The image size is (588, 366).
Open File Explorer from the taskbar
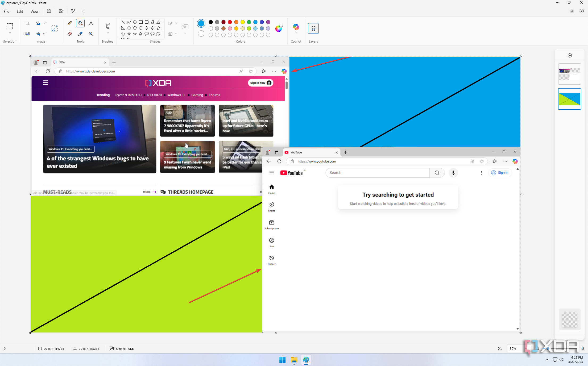(294, 360)
